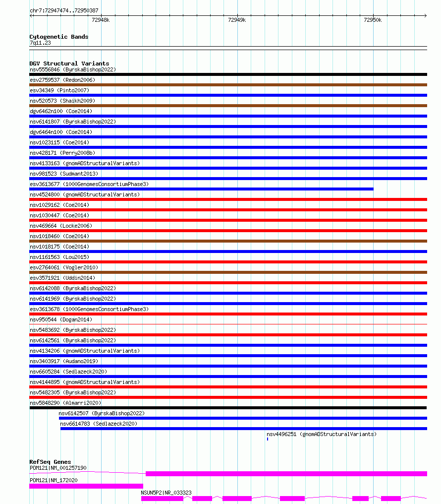
Task: Select the nsv4133163 gnomAD variant label
Action: (x=85, y=163)
